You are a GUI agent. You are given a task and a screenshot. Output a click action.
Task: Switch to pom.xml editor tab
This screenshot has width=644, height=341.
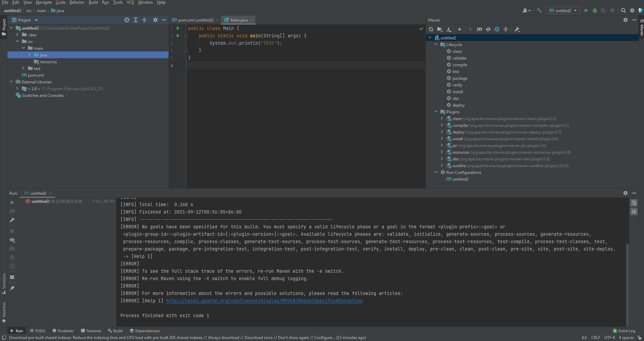coord(195,20)
